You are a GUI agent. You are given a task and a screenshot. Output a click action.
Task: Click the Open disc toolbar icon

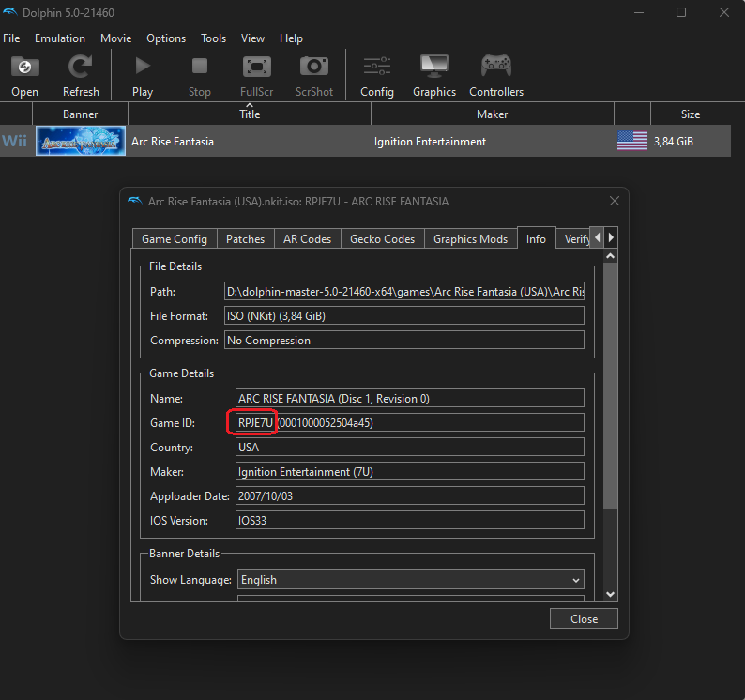[24, 67]
